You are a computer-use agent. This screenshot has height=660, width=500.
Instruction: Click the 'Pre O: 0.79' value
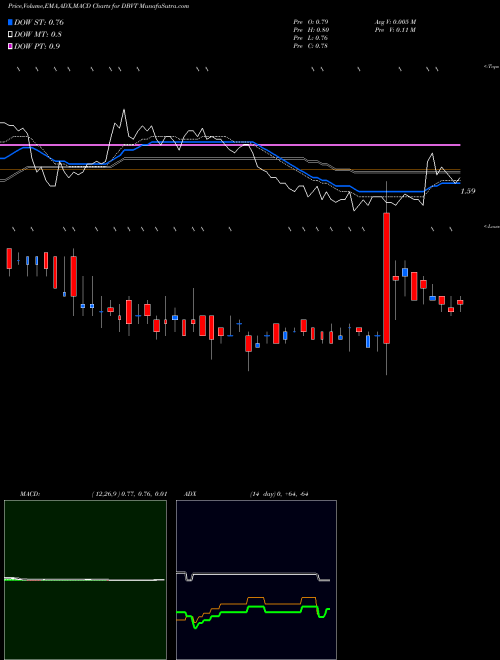(x=311, y=21)
